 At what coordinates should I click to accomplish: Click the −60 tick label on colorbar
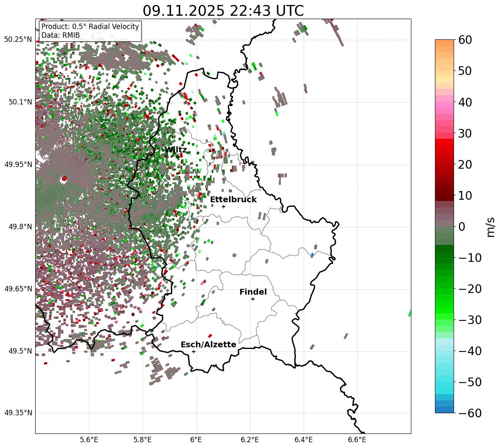469,413
